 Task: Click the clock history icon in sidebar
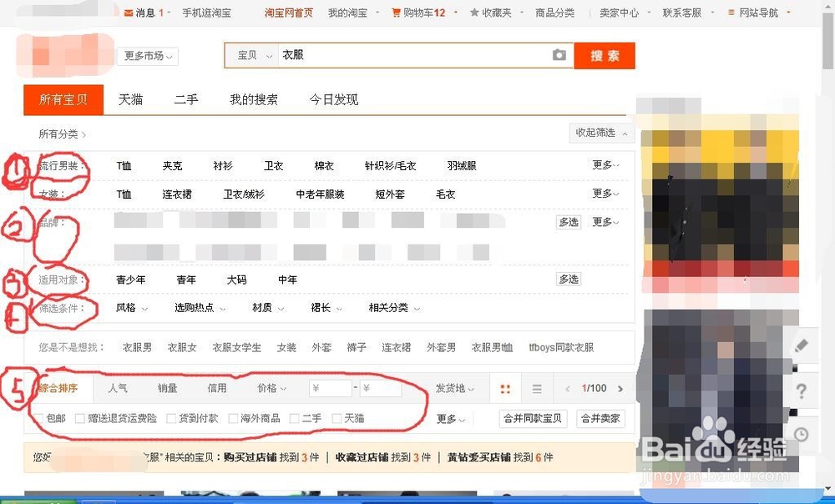[x=801, y=434]
